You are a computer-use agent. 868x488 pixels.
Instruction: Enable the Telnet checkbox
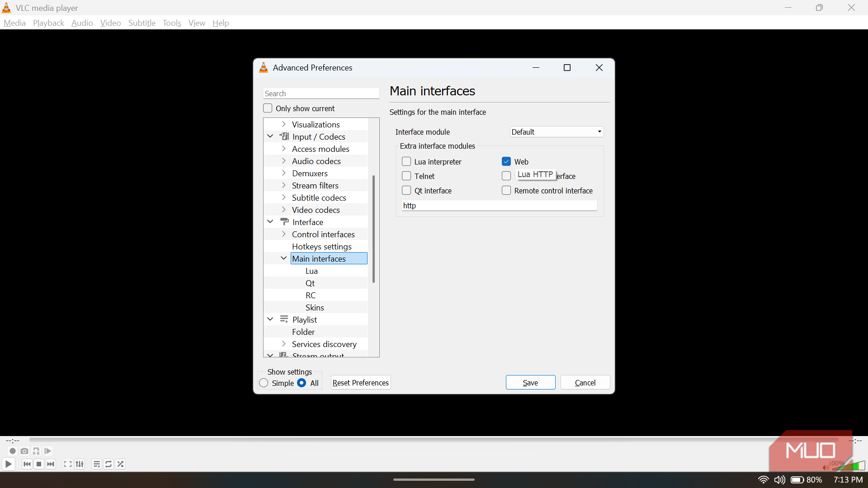[x=406, y=176]
